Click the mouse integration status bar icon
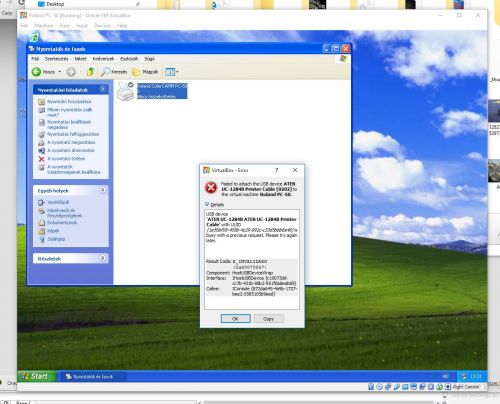This screenshot has width=500, height=404. click(x=439, y=387)
